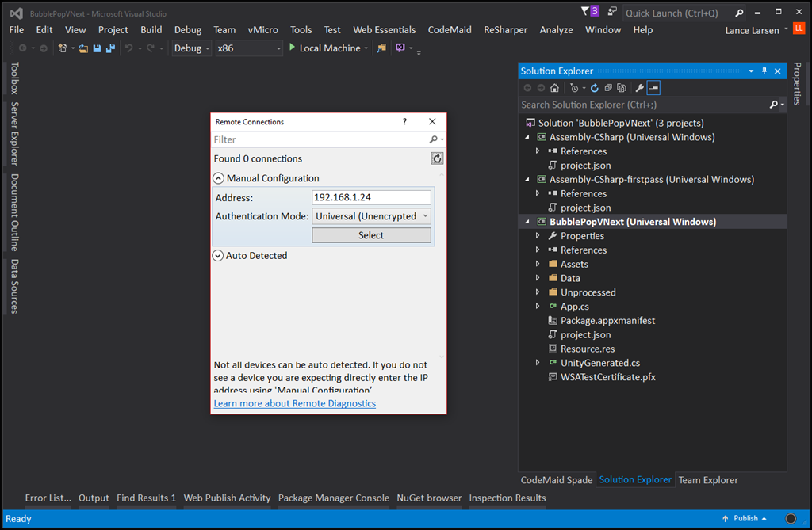This screenshot has width=812, height=530.
Task: Click the Find in Files toolbar icon
Action: (x=381, y=48)
